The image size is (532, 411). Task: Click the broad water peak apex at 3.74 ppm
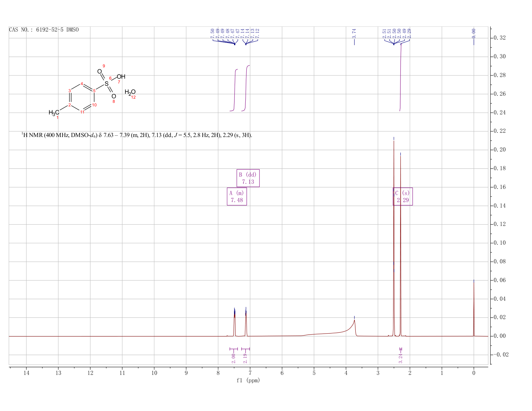click(x=354, y=320)
